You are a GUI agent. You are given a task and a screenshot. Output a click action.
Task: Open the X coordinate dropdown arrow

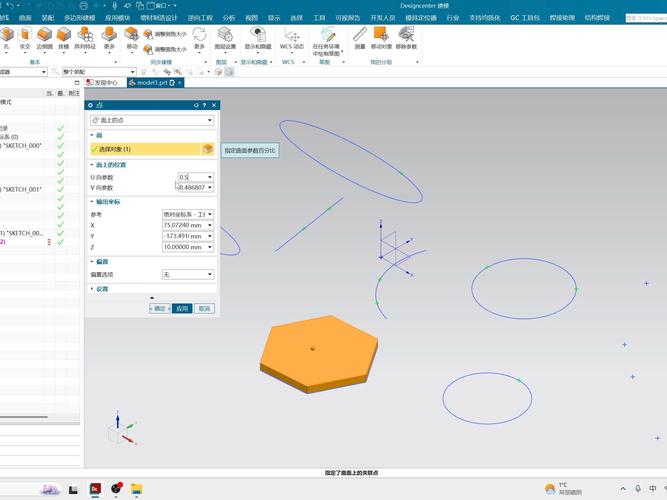pos(210,225)
